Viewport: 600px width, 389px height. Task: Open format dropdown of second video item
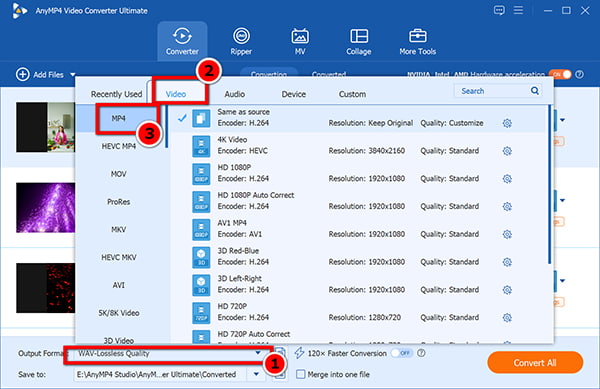point(562,200)
